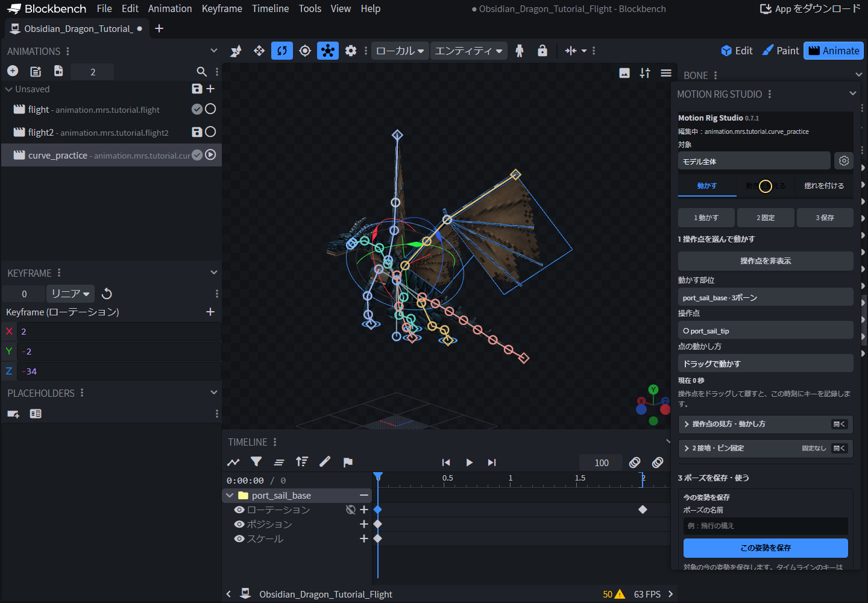Toggle visibility of スケール channel
Image resolution: width=868 pixels, height=603 pixels.
click(x=239, y=539)
